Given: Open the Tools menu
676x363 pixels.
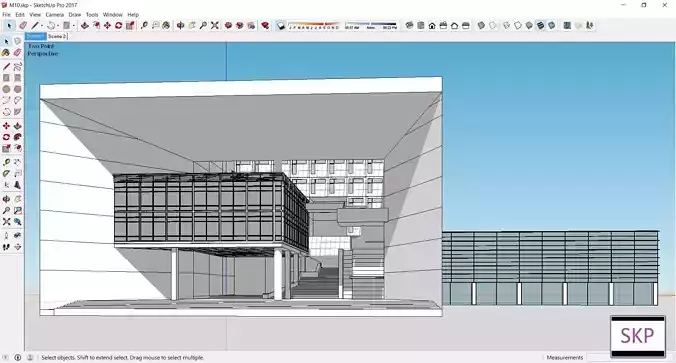Looking at the screenshot, I should coord(92,15).
